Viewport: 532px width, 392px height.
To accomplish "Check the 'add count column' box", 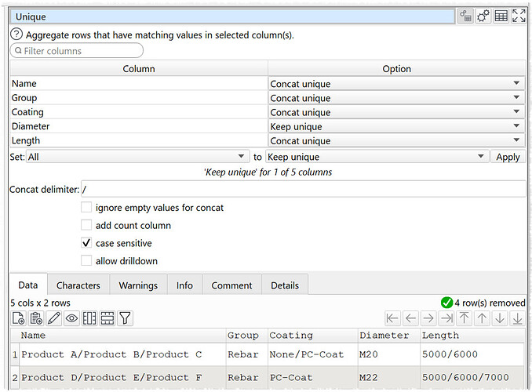I will coord(87,226).
